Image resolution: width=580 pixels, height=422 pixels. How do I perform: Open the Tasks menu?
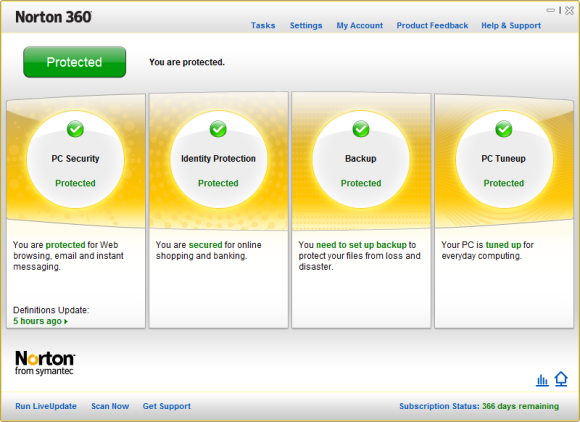point(263,26)
